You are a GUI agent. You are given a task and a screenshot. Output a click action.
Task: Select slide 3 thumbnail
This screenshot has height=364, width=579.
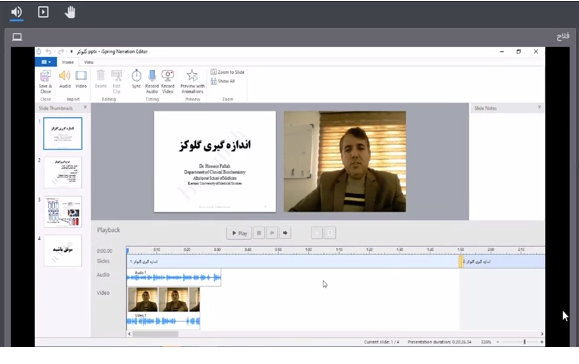(x=63, y=212)
